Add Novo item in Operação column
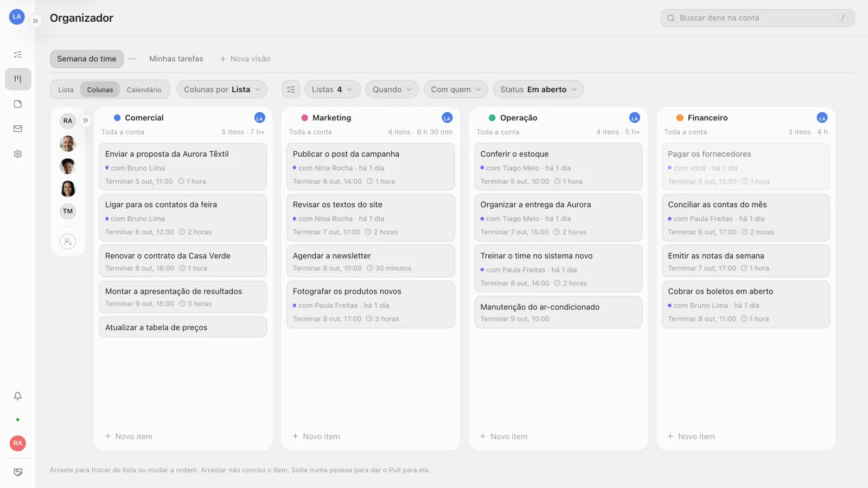The image size is (868, 488). pyautogui.click(x=504, y=436)
